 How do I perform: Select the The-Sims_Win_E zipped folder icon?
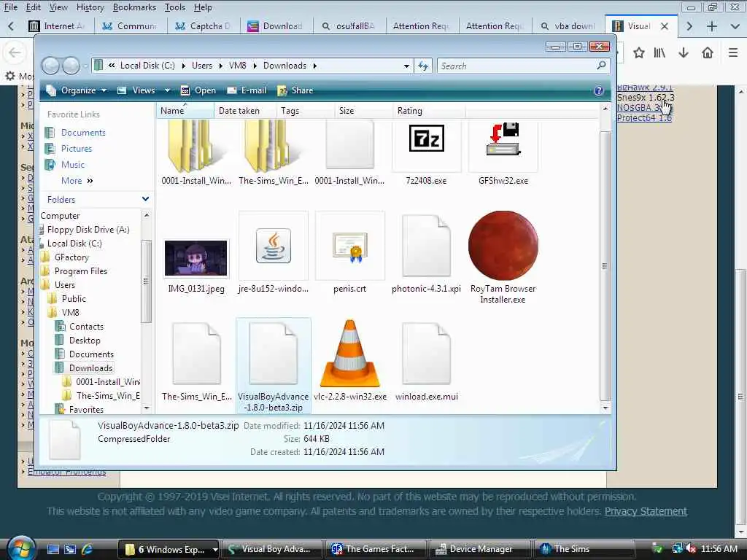click(273, 146)
